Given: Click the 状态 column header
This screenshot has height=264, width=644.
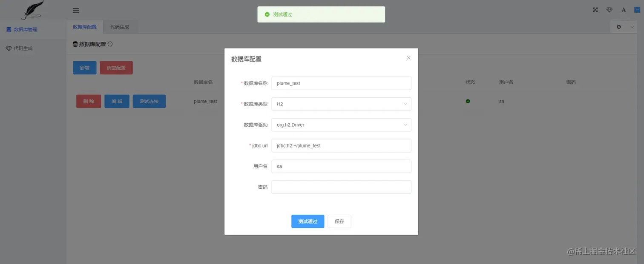Looking at the screenshot, I should tap(470, 82).
